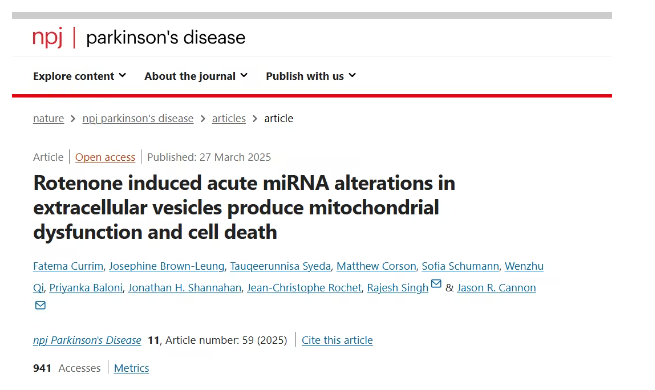Click the npj Parkinson's Disease logo

(x=139, y=38)
